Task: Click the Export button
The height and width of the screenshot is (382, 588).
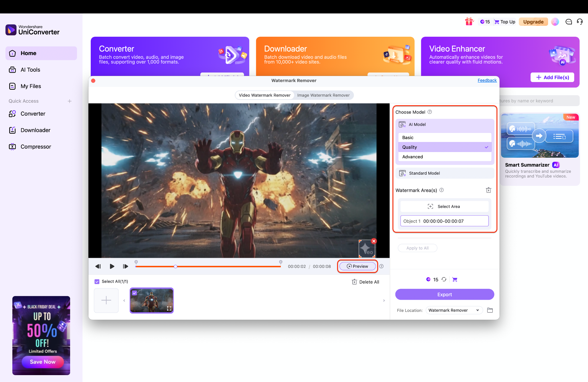Action: 444,295
